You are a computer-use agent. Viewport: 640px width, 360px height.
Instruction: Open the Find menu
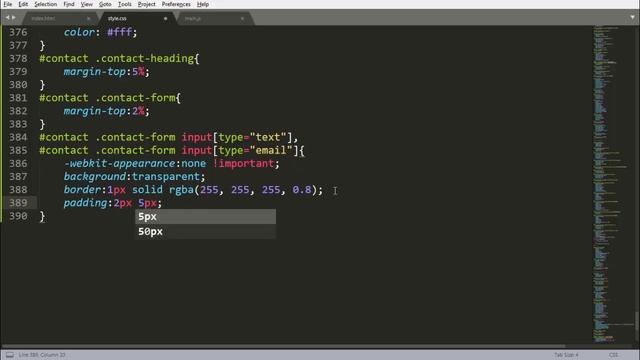69,4
